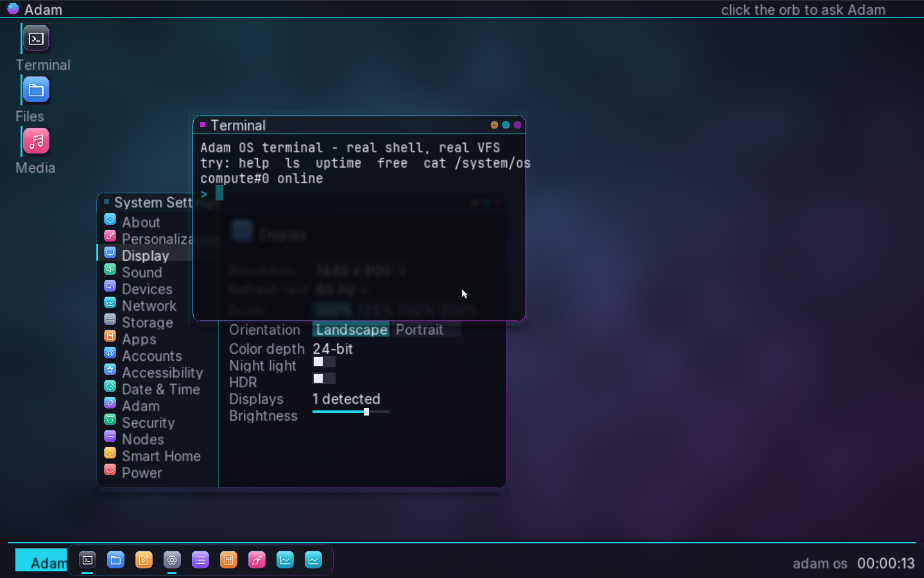Open the Media desktop icon

click(x=37, y=141)
